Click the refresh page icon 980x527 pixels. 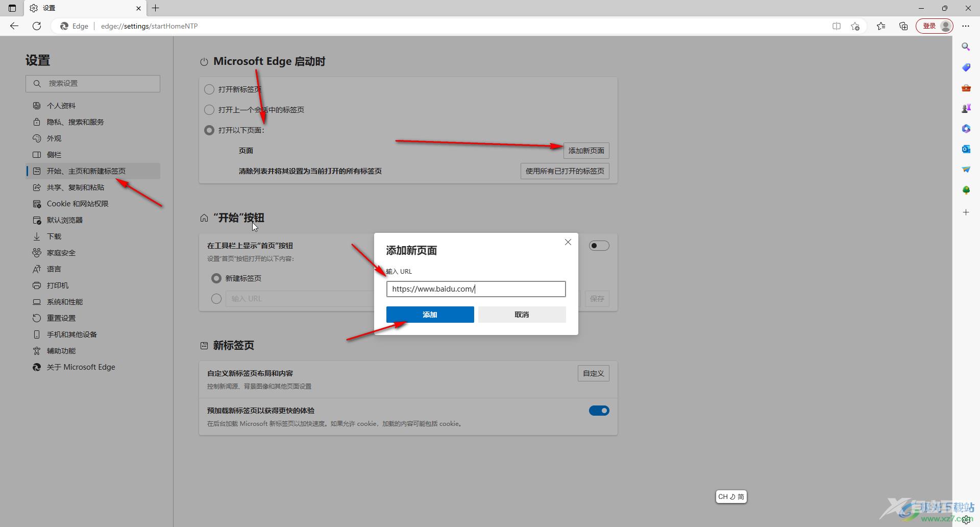coord(37,26)
